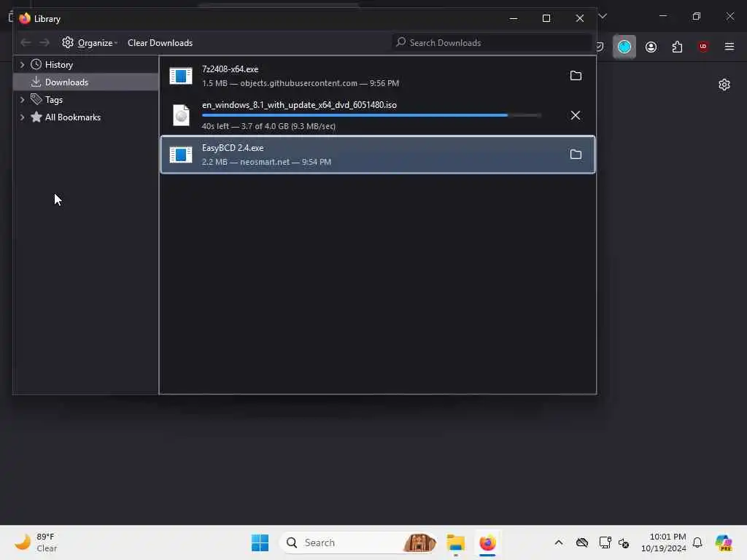Select Downloads in the sidebar
747x560 pixels.
(86, 82)
